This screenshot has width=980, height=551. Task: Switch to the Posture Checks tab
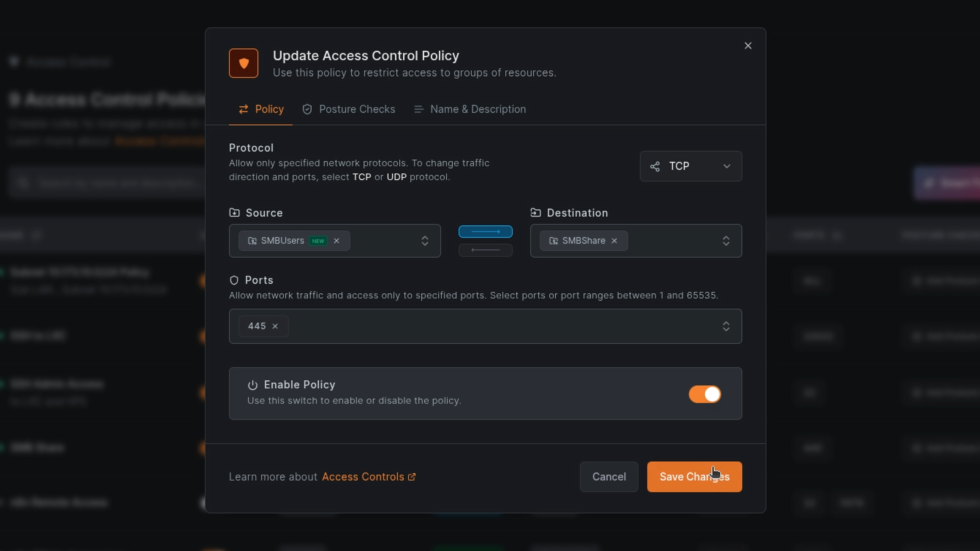pyautogui.click(x=348, y=109)
